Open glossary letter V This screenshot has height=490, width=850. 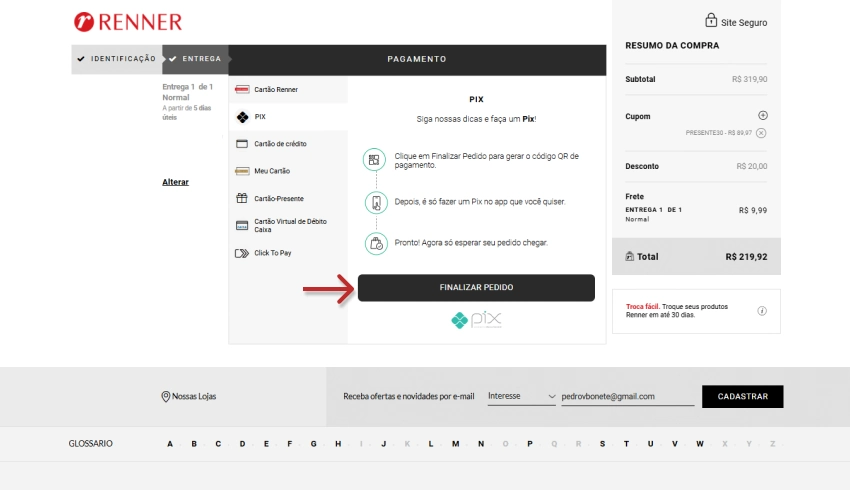pyautogui.click(x=675, y=444)
